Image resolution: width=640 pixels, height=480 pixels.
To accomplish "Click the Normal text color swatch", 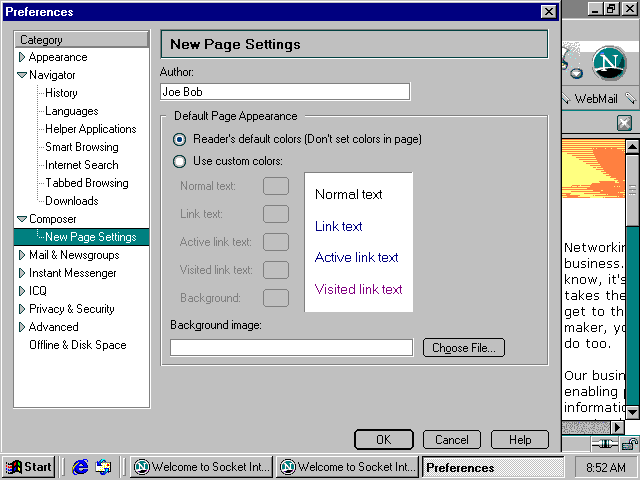I will [x=276, y=186].
